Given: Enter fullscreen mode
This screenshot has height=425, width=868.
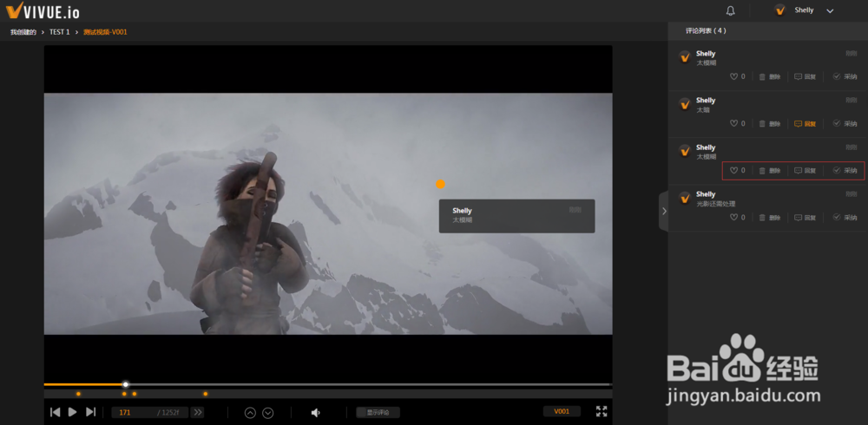Looking at the screenshot, I should [602, 411].
